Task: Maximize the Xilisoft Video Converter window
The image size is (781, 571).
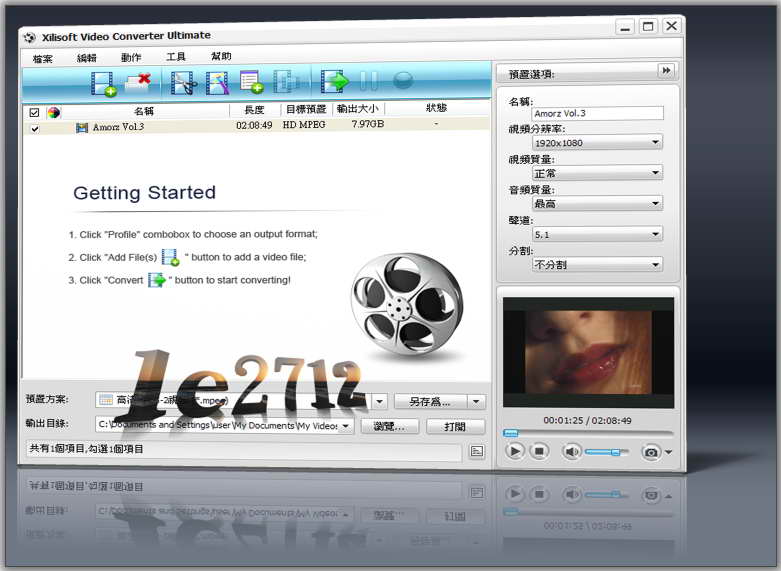Action: pyautogui.click(x=648, y=26)
